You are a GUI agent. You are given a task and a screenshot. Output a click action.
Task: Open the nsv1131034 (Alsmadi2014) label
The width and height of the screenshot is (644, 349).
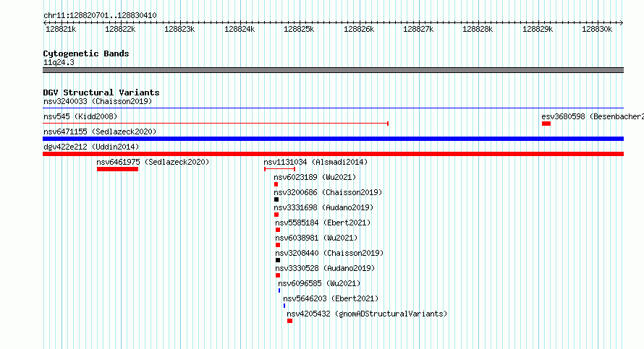click(315, 162)
